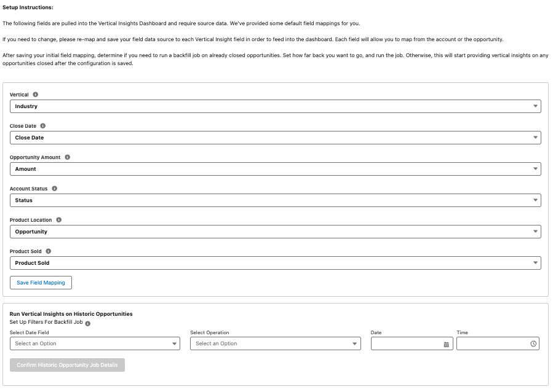Click the Product Location label text

coord(31,220)
